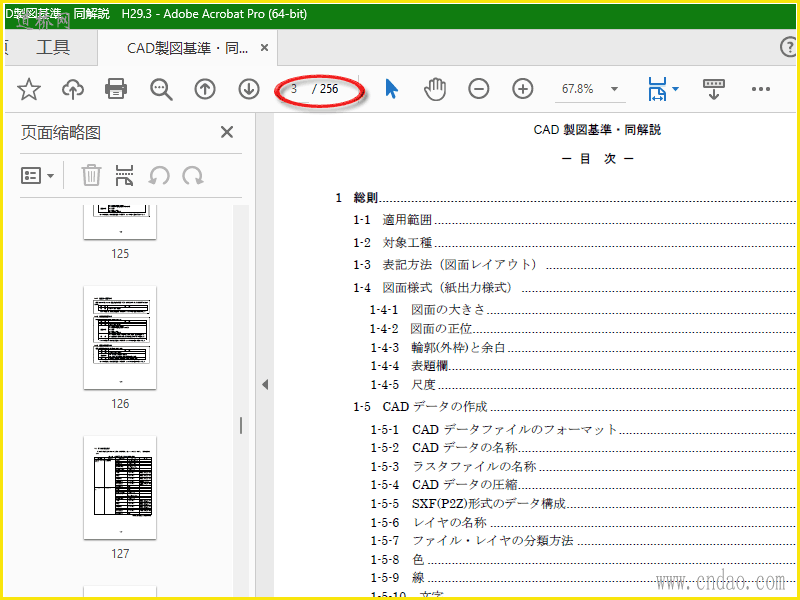The width and height of the screenshot is (800, 600).
Task: Click the page break insert icon
Action: 124,176
